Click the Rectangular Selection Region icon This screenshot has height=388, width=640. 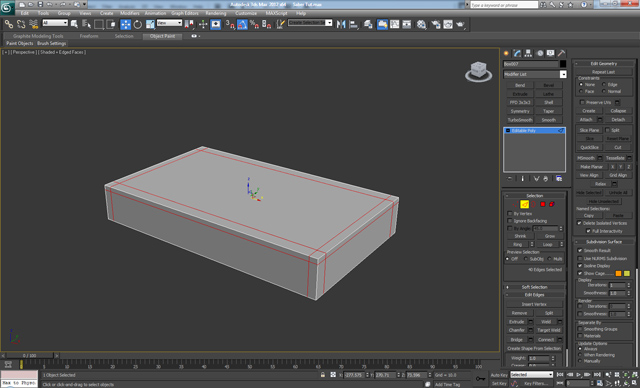tap(99, 24)
